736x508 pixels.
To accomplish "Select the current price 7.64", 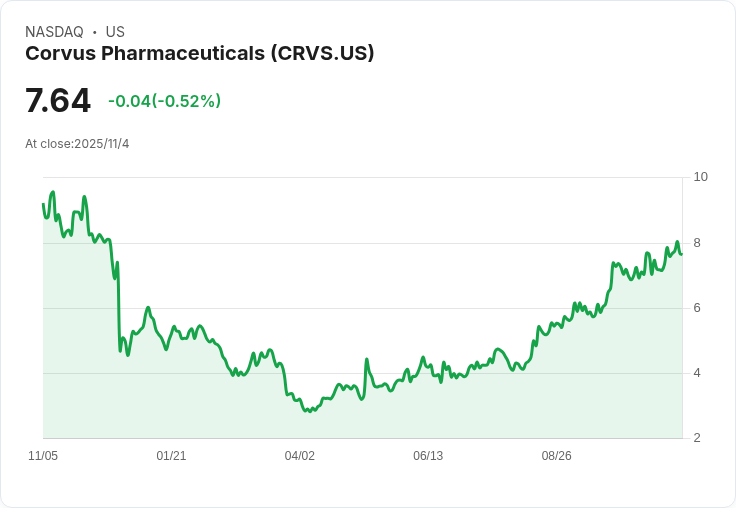I will 58,100.
